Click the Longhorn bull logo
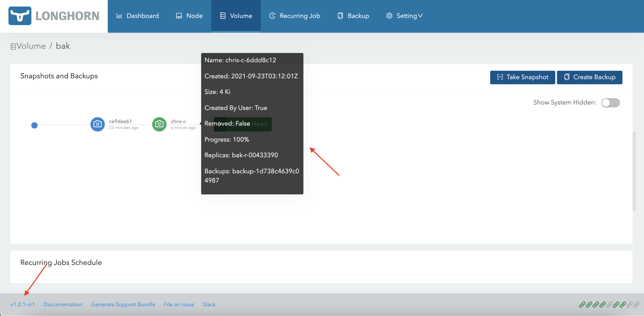Viewport: 644px width, 316px height. click(x=20, y=16)
